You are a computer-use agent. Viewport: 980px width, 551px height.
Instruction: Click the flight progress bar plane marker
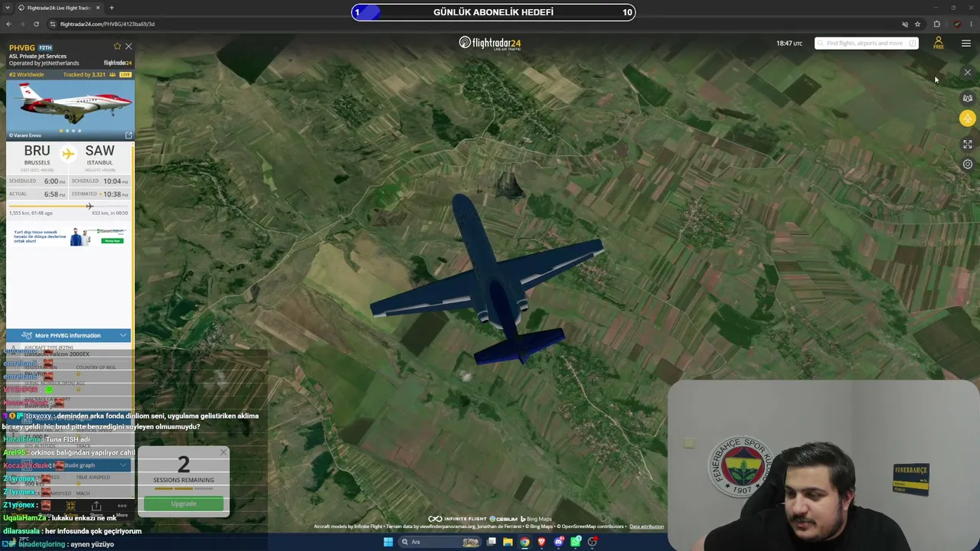pyautogui.click(x=90, y=206)
